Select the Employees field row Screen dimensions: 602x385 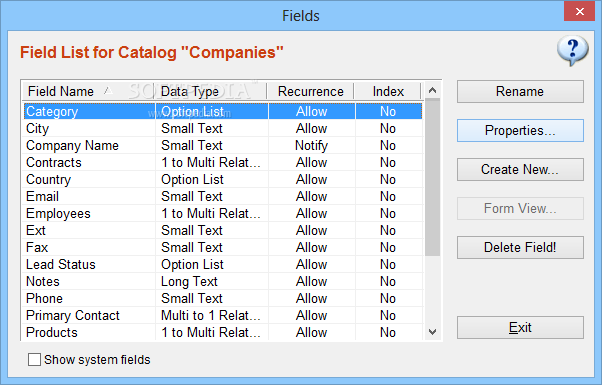click(x=223, y=213)
